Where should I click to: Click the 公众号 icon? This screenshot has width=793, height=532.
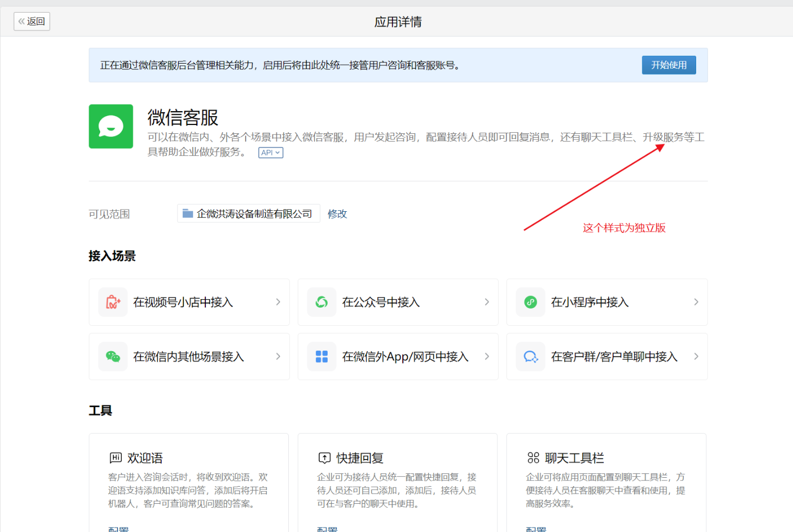pos(322,302)
